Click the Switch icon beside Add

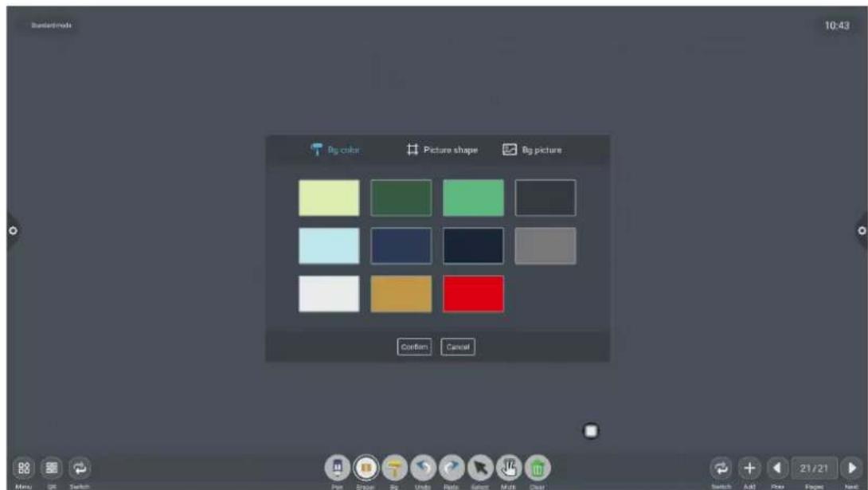click(721, 468)
